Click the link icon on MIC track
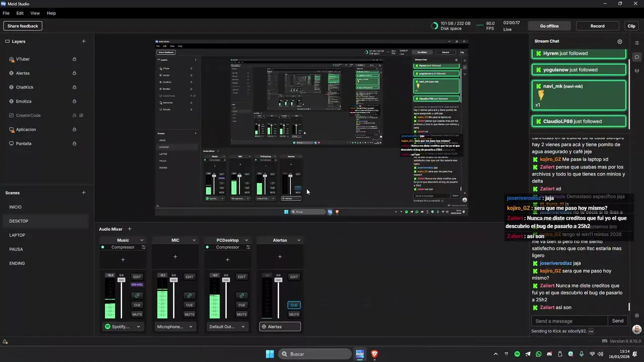 (x=189, y=296)
